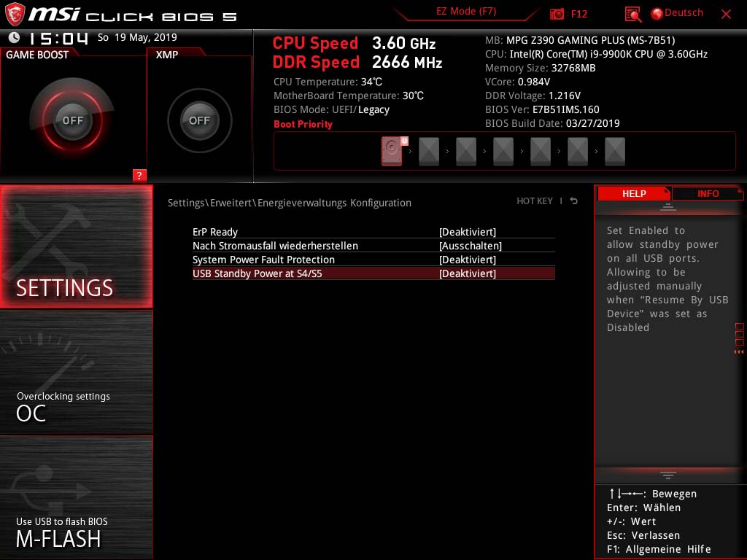Click the second boot priority slot
The image size is (747, 560).
pos(429,152)
